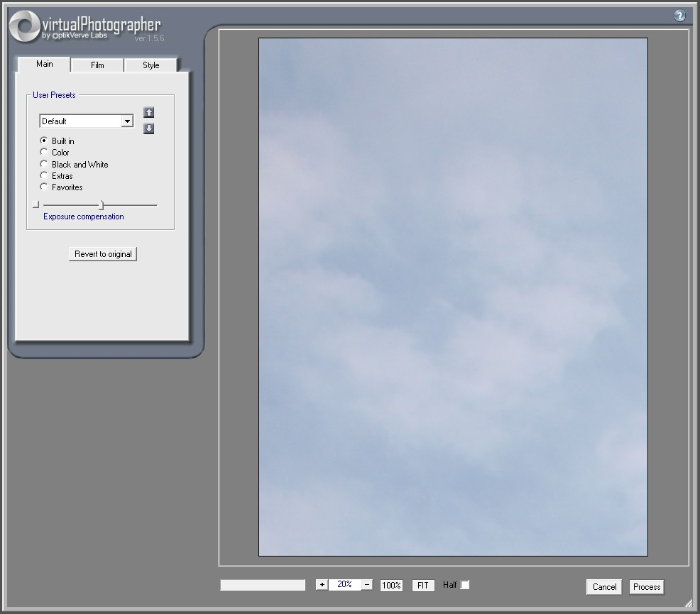This screenshot has width=700, height=614.
Task: Click the zoom in plus button
Action: pos(322,585)
